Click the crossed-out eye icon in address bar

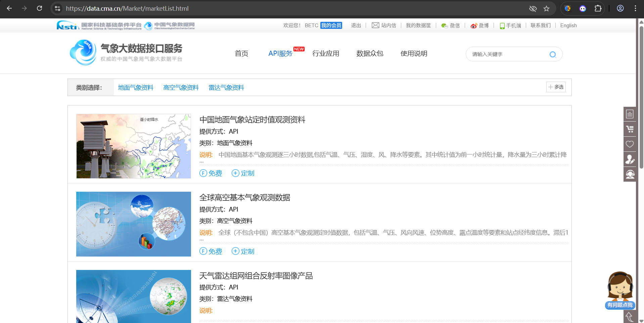point(533,8)
